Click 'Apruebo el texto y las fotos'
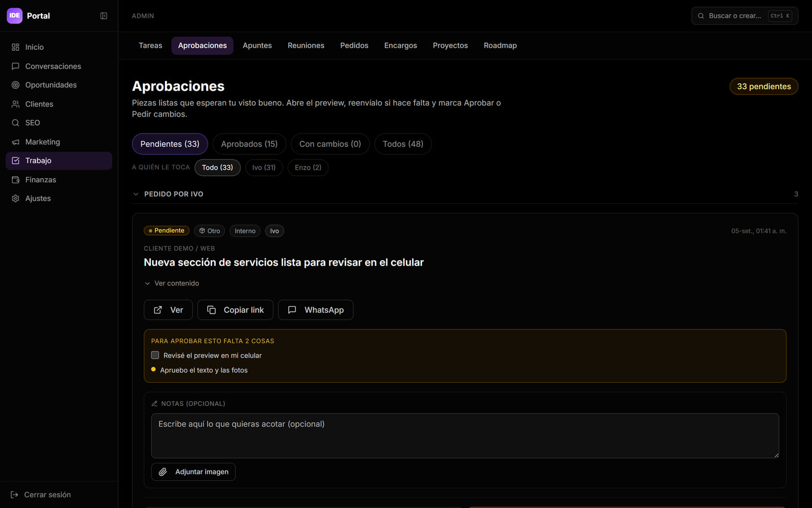Viewport: 812px width, 508px height. (x=204, y=370)
